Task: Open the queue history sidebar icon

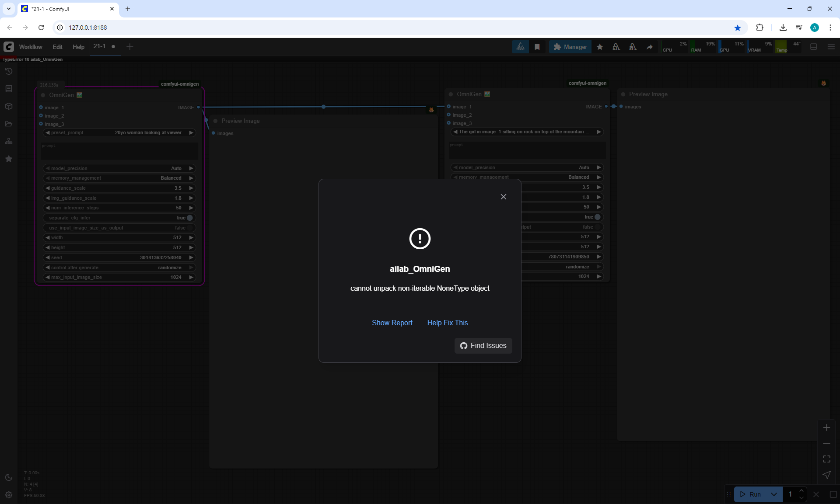Action: pyautogui.click(x=9, y=71)
